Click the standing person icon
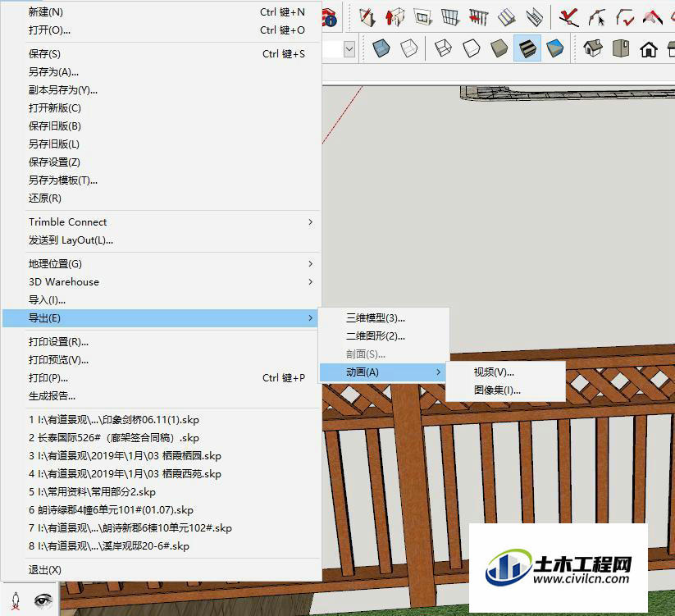The height and width of the screenshot is (616, 675). coord(16,601)
